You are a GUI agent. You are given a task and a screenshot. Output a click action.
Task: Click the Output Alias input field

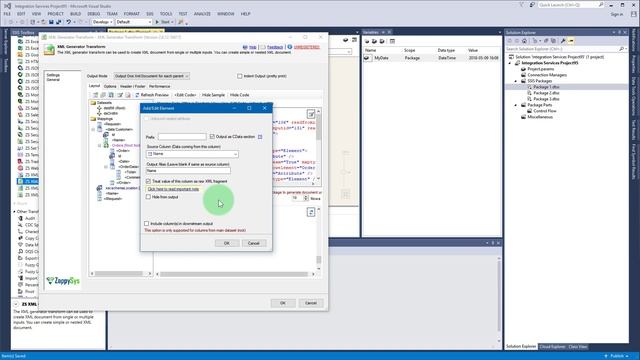188,171
